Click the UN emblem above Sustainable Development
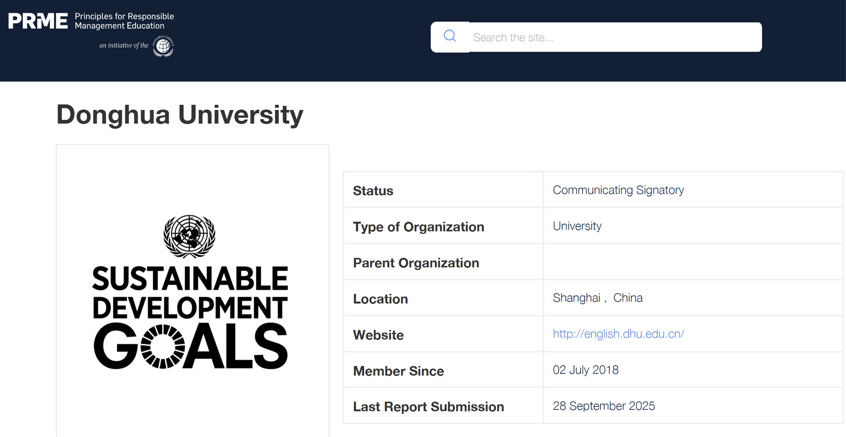The height and width of the screenshot is (437, 846). (x=189, y=236)
